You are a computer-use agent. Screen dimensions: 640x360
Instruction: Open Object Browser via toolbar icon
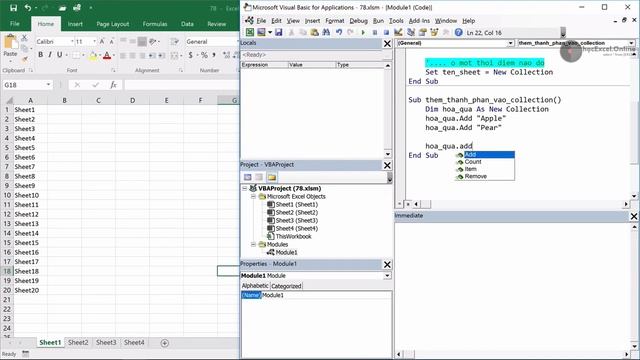click(x=434, y=32)
